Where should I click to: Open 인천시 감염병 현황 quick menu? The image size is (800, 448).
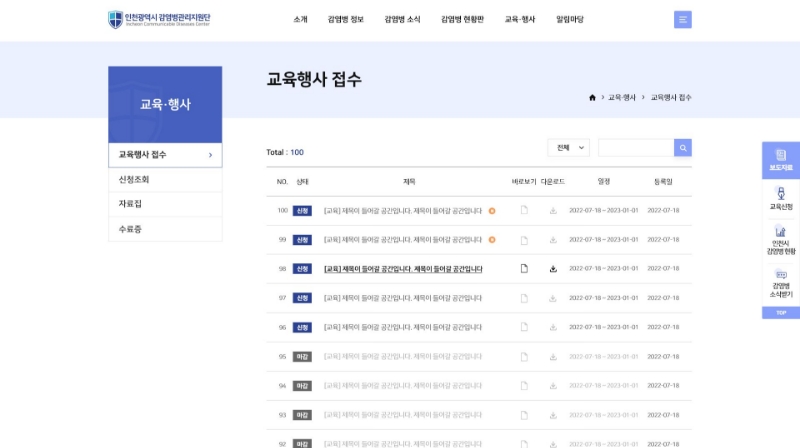(x=781, y=240)
